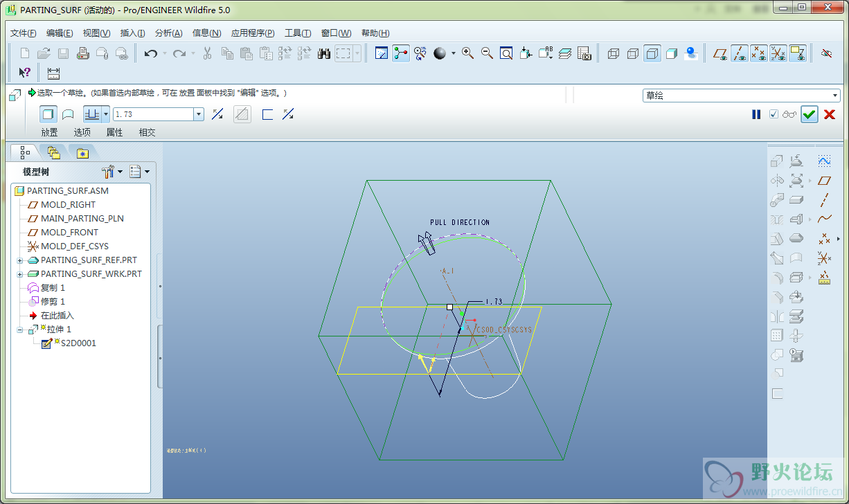Click the Reorient view icon
The height and width of the screenshot is (504, 849).
(x=526, y=53)
